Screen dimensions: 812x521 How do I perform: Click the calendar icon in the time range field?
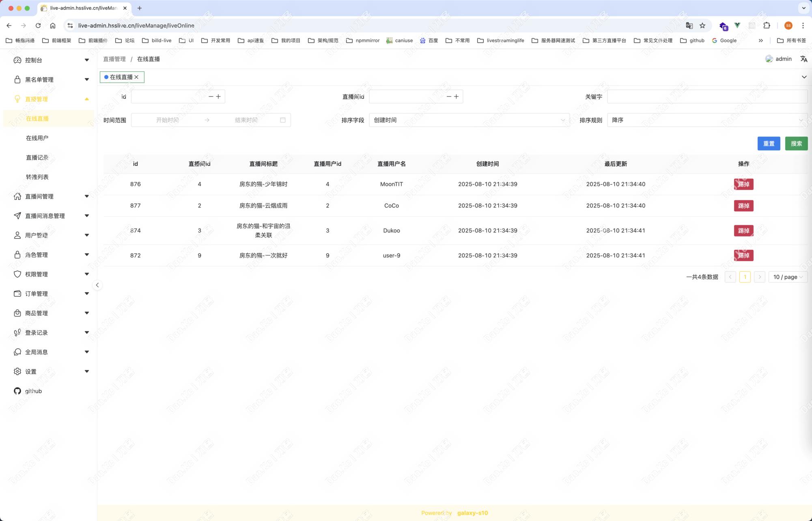[x=283, y=120]
